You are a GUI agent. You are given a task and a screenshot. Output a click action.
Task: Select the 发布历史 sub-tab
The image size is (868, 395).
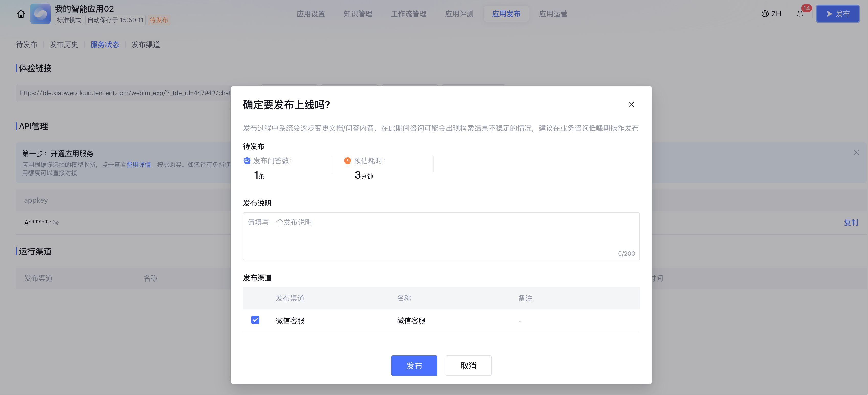(x=64, y=44)
